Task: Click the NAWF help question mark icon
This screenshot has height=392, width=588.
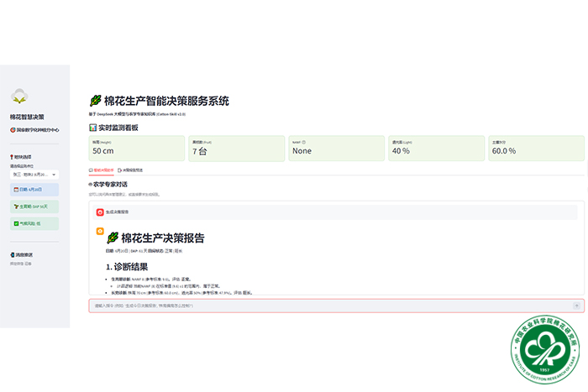Action: [x=303, y=143]
